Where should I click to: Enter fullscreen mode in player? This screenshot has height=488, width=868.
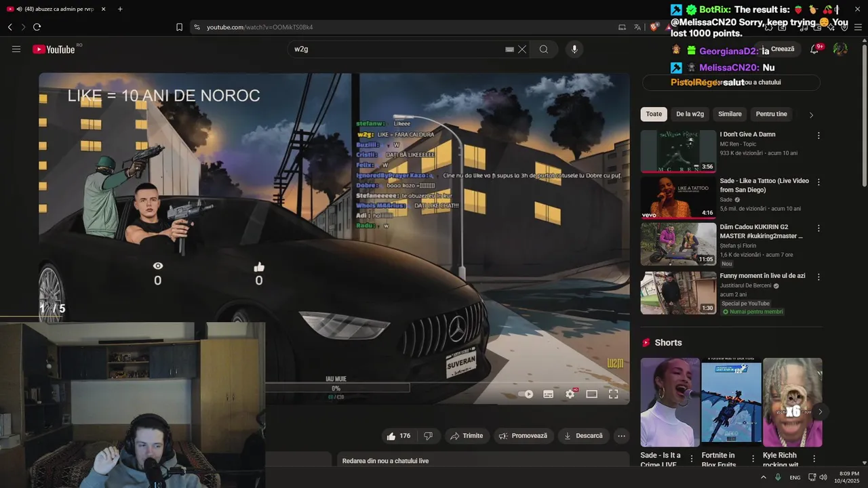(613, 394)
